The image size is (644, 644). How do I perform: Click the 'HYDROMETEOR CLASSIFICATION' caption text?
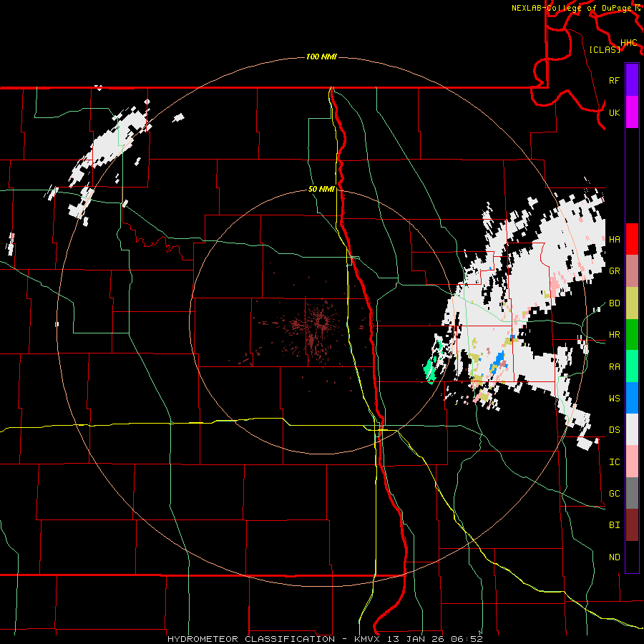point(251,639)
